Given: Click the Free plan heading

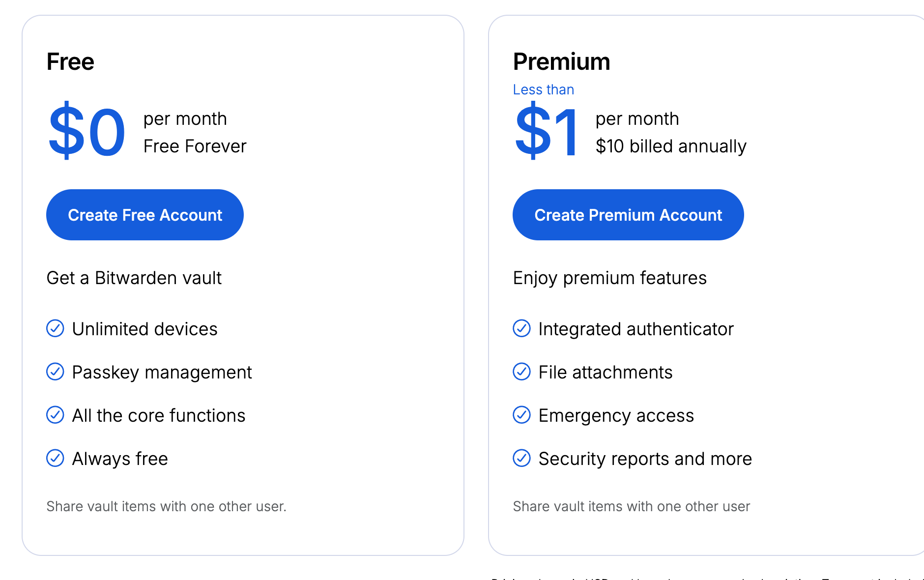Looking at the screenshot, I should (x=70, y=62).
